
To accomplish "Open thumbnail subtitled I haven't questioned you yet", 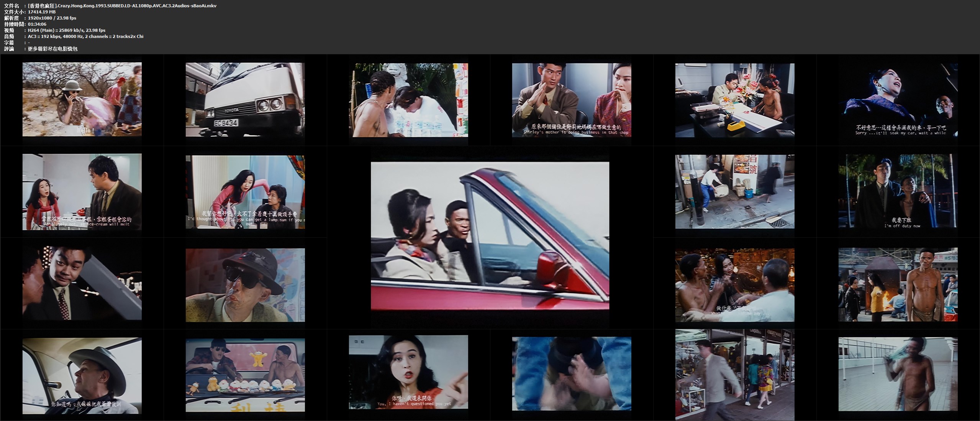I will [x=408, y=372].
